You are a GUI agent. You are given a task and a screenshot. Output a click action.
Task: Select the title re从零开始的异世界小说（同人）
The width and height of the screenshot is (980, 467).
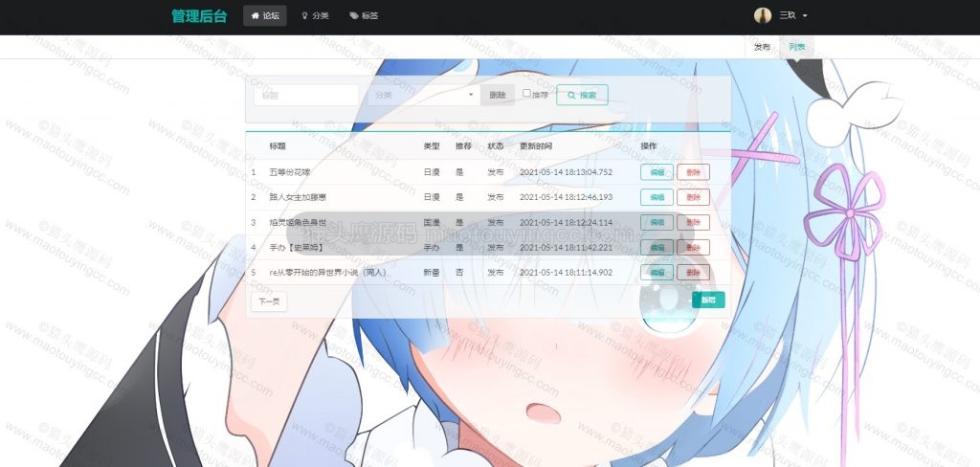[x=327, y=273]
